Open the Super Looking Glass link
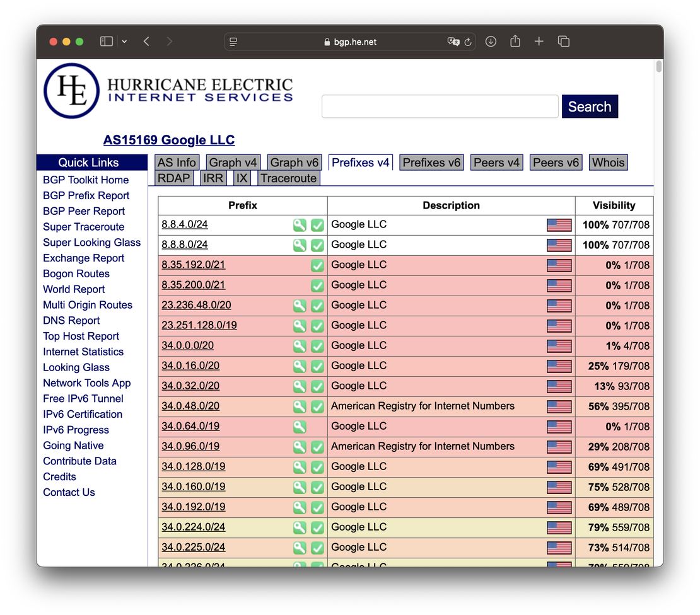 pos(91,243)
